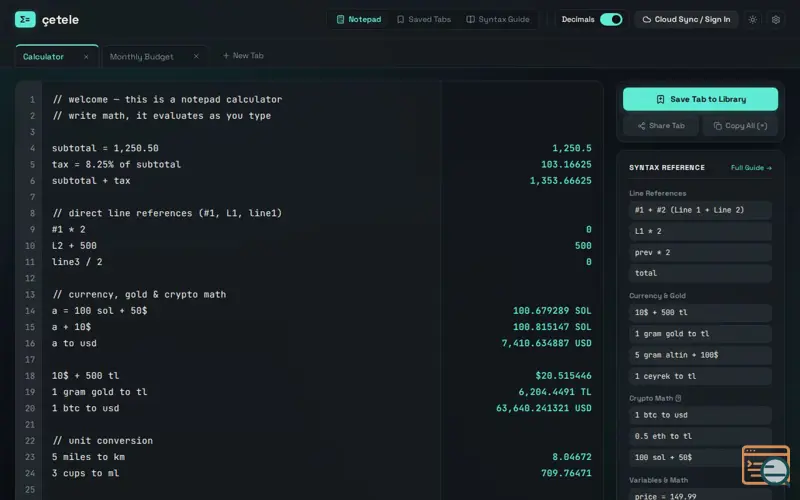This screenshot has width=800, height=500.
Task: Click the result 103.16625
Action: [x=566, y=164]
